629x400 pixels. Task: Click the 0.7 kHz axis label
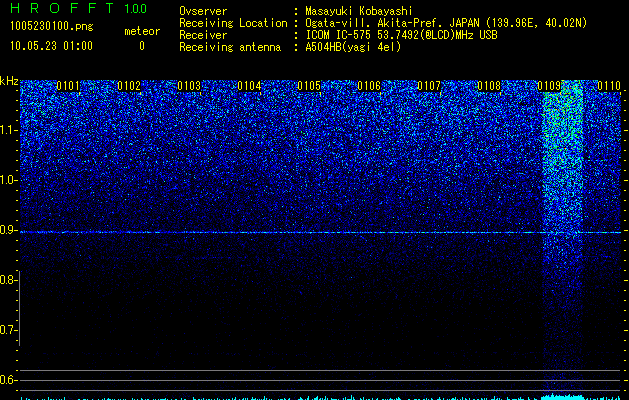7,330
